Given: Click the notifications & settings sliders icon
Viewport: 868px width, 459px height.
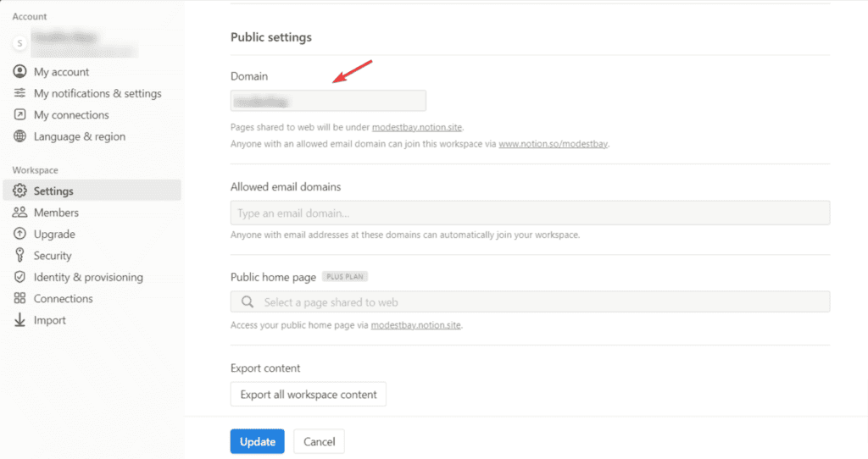Looking at the screenshot, I should pyautogui.click(x=19, y=93).
